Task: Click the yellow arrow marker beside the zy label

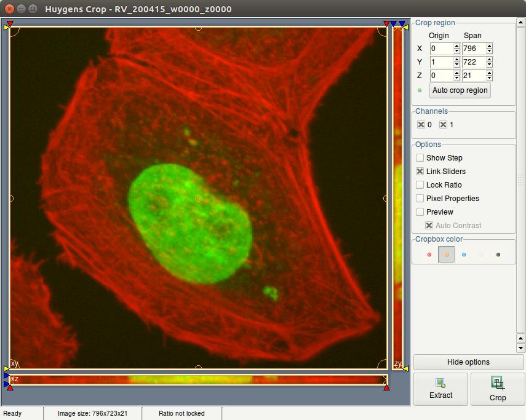Action: click(x=405, y=369)
